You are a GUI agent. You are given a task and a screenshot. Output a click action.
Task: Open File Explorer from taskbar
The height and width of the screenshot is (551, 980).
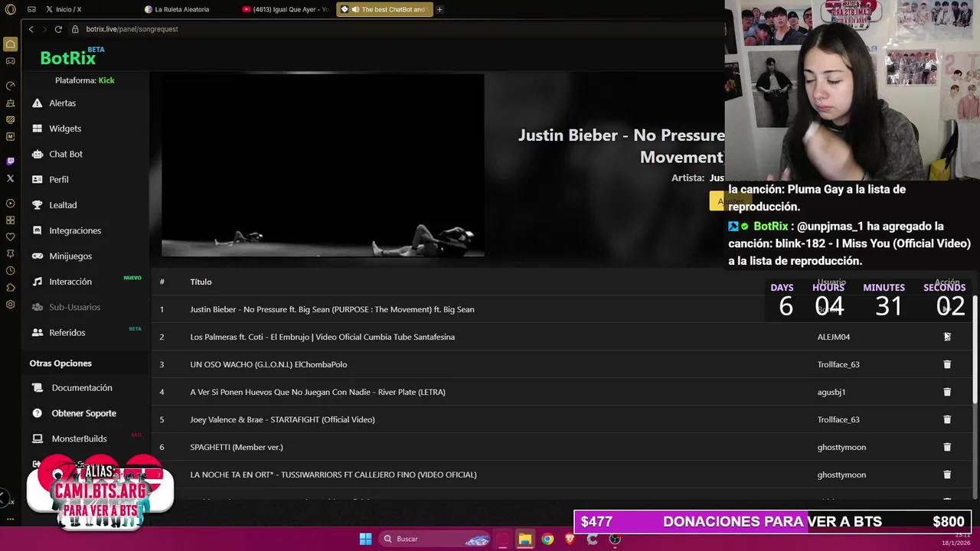click(x=525, y=539)
